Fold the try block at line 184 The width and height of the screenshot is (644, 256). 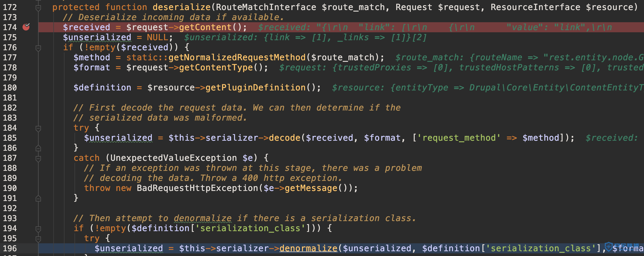(38, 129)
